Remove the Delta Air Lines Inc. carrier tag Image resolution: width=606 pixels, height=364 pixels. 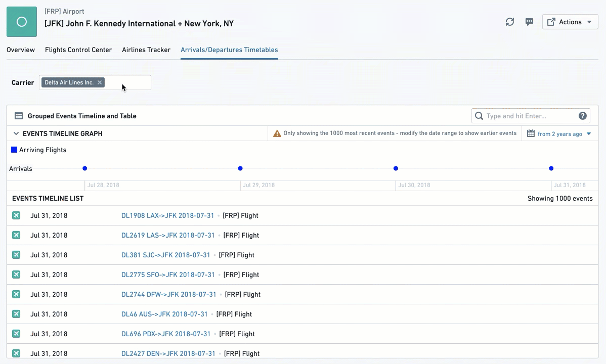tap(100, 82)
